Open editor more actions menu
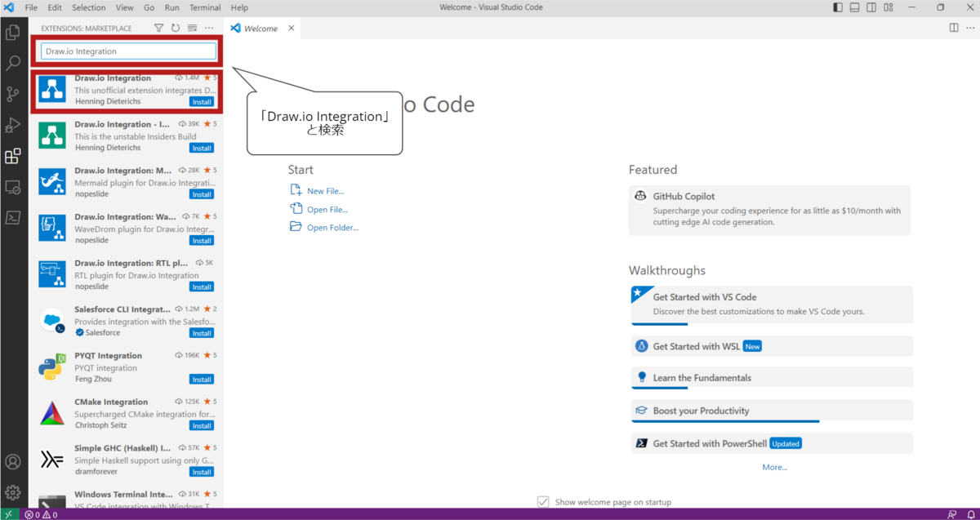Image resolution: width=980 pixels, height=520 pixels. point(969,28)
